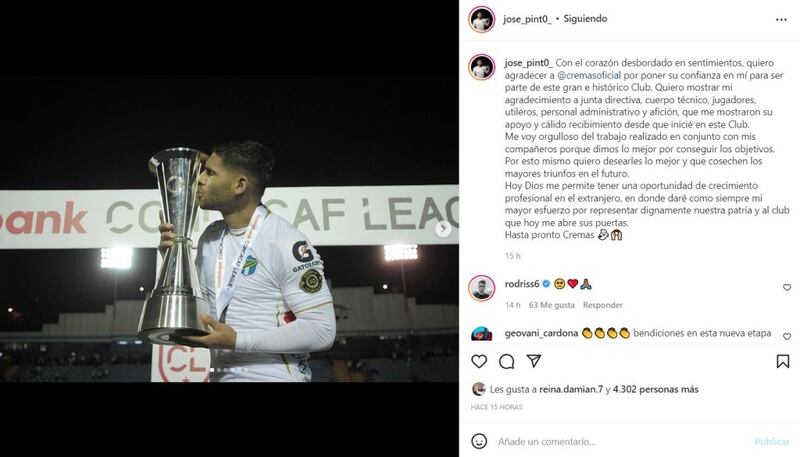Open the emoji picker smiley icon

coord(479,441)
